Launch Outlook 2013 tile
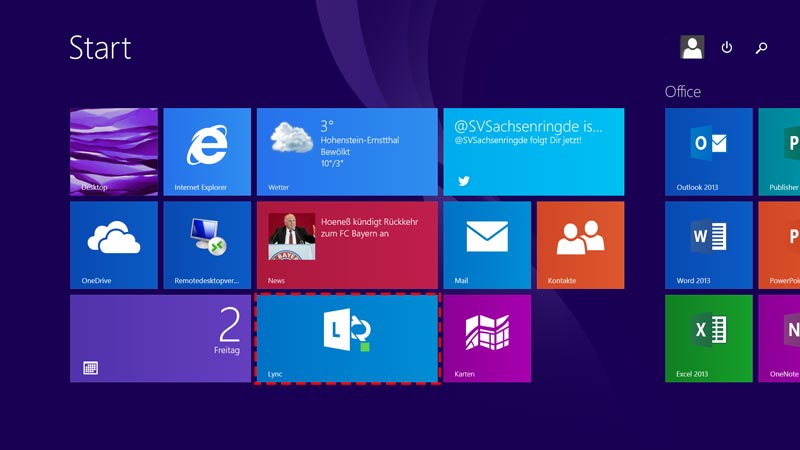This screenshot has height=450, width=800. tap(709, 152)
